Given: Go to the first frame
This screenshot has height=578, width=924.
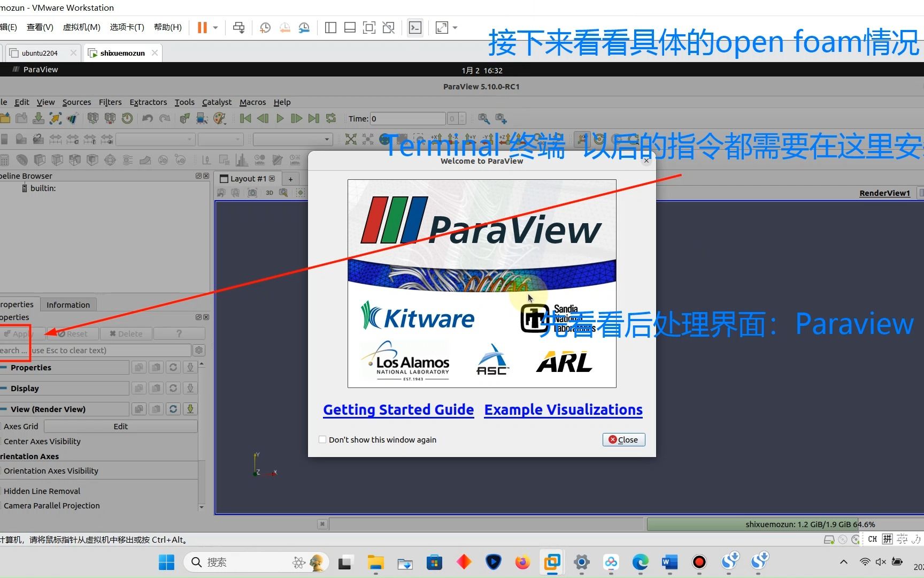Looking at the screenshot, I should coord(245,118).
